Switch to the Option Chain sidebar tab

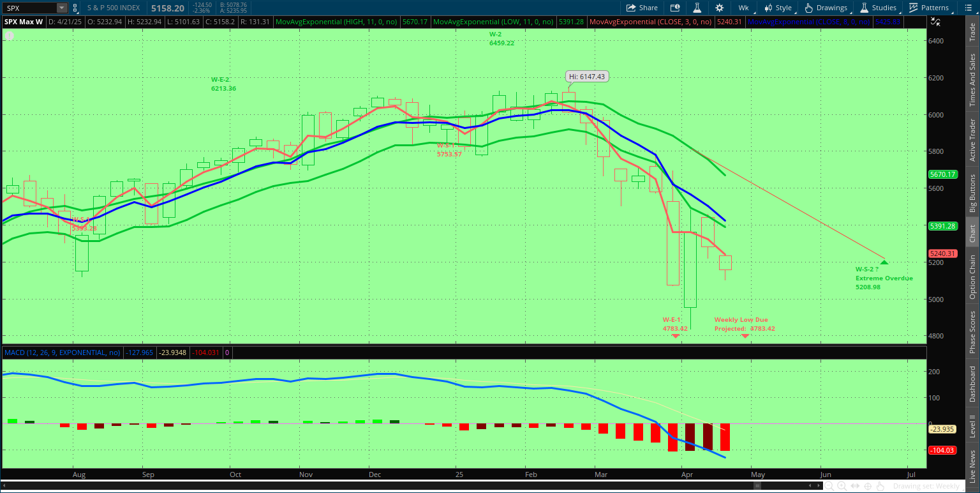972,277
